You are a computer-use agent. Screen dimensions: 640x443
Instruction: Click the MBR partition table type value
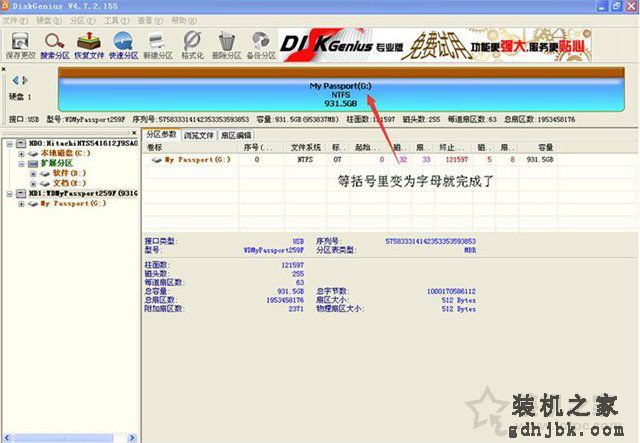coord(470,250)
